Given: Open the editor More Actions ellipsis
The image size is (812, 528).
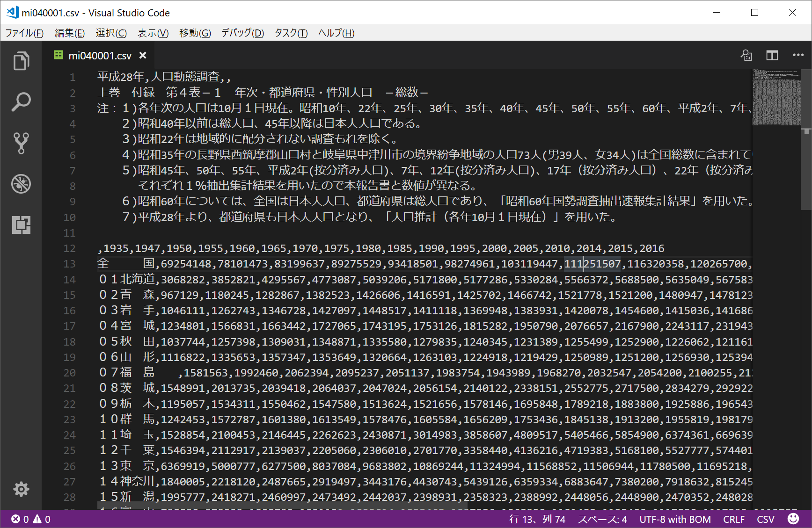Looking at the screenshot, I should tap(798, 55).
